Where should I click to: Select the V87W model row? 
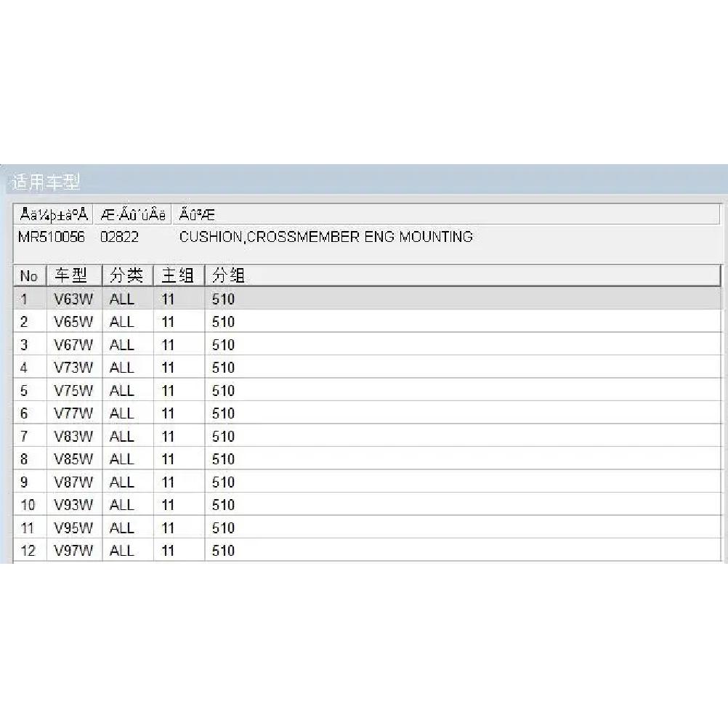tap(367, 482)
